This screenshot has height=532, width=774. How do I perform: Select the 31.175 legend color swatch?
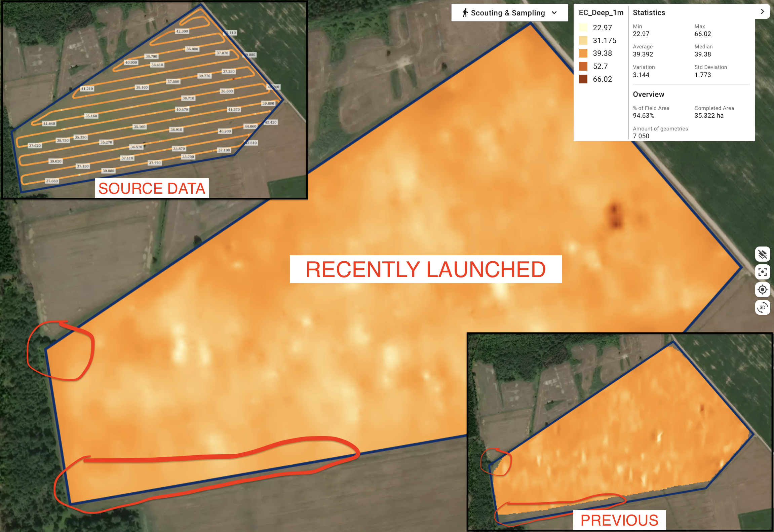coord(583,40)
